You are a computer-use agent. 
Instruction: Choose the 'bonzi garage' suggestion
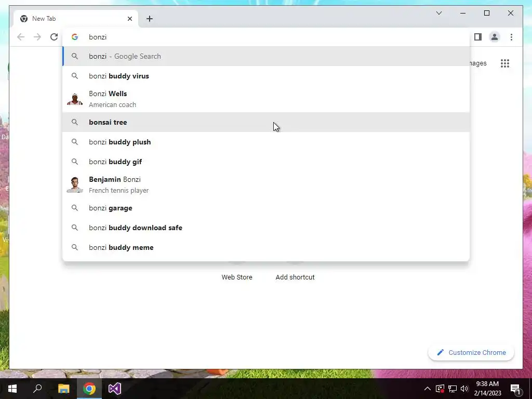click(x=267, y=208)
